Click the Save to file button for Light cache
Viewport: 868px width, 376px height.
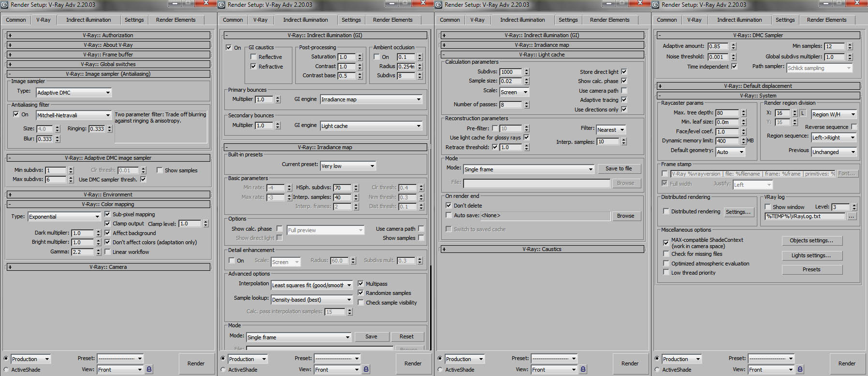coord(619,168)
